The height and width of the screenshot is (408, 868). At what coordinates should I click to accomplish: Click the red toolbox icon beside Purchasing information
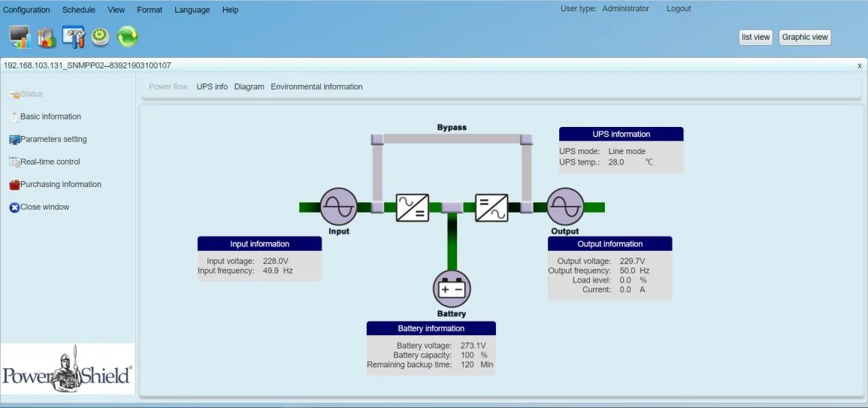(14, 185)
